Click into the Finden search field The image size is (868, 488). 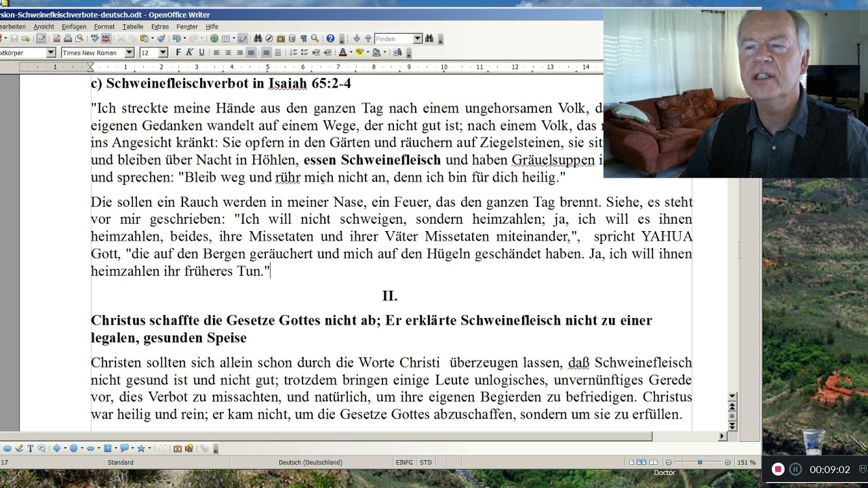[x=393, y=39]
